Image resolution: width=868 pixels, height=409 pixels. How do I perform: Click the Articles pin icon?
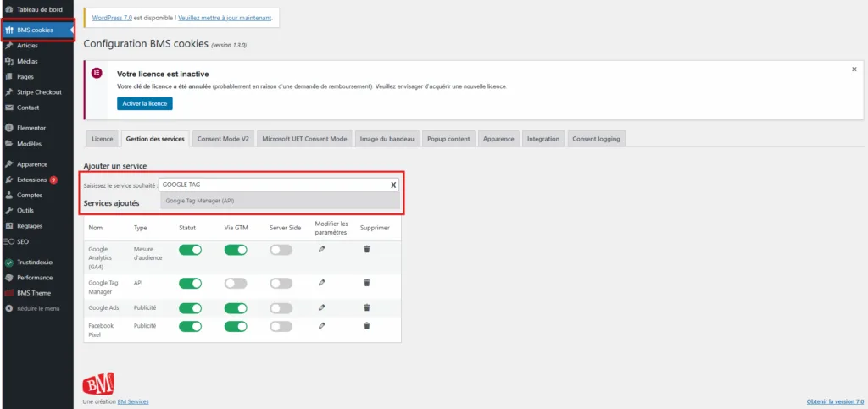coord(8,46)
